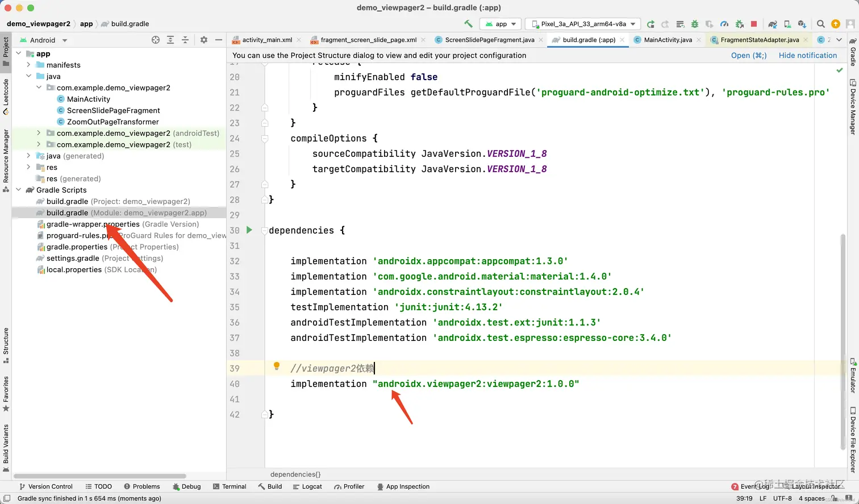859x504 pixels.
Task: Click the Search Everywhere magnifier icon
Action: tap(820, 24)
